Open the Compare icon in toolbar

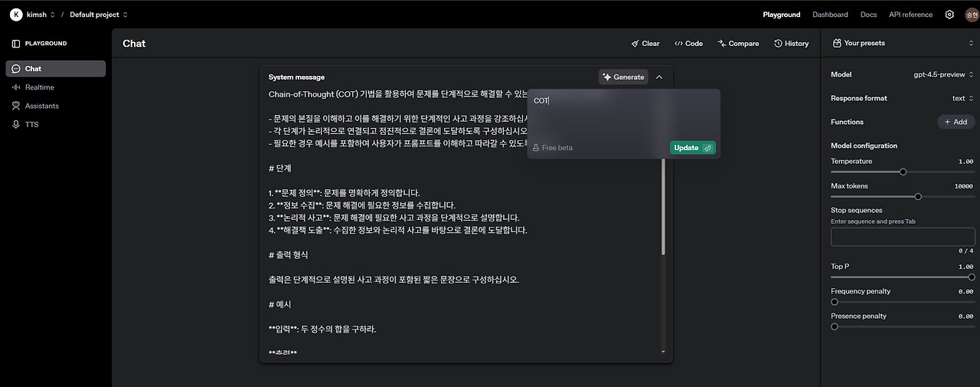click(x=722, y=44)
